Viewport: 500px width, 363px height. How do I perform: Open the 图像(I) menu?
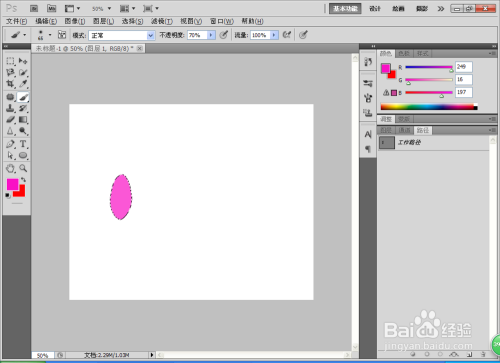click(75, 21)
